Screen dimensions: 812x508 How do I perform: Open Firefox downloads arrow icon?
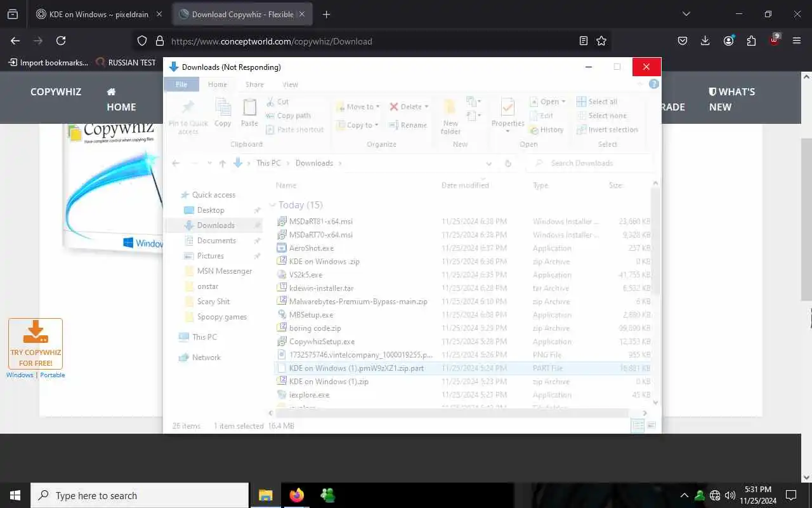click(705, 41)
